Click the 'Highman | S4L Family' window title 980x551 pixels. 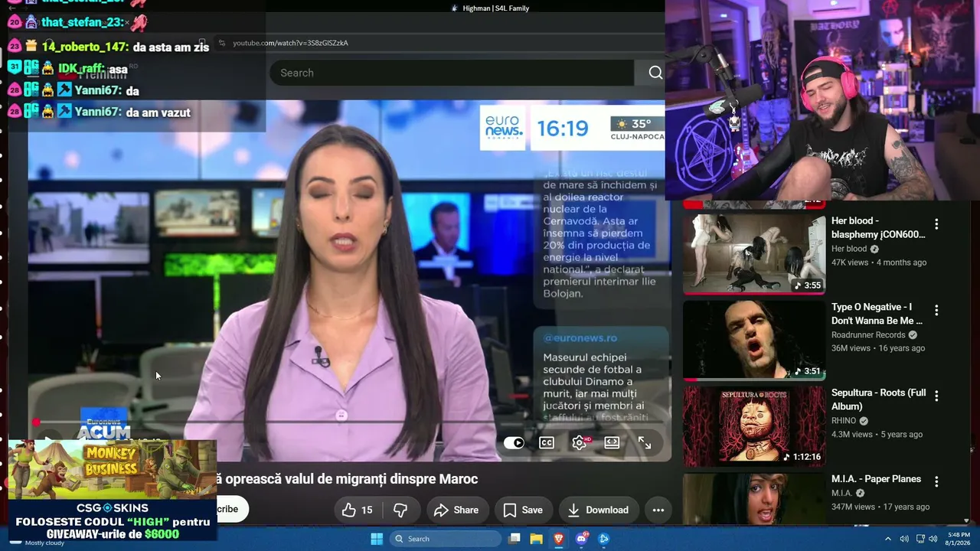496,8
